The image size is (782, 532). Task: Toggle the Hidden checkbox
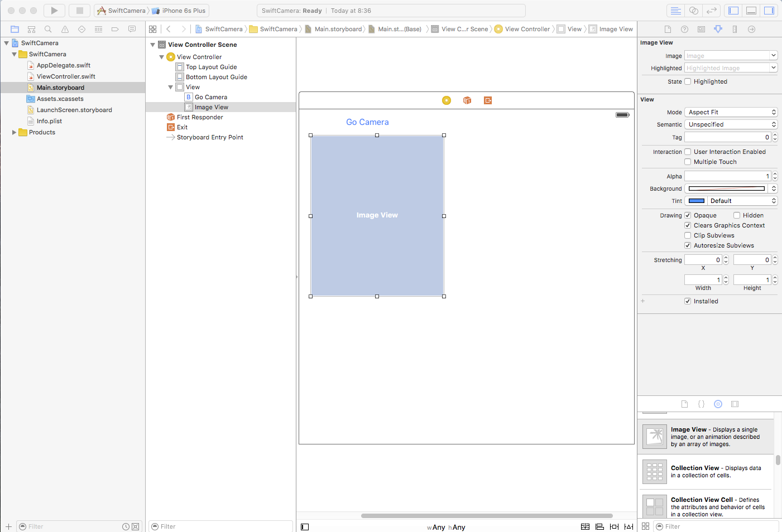[737, 215]
